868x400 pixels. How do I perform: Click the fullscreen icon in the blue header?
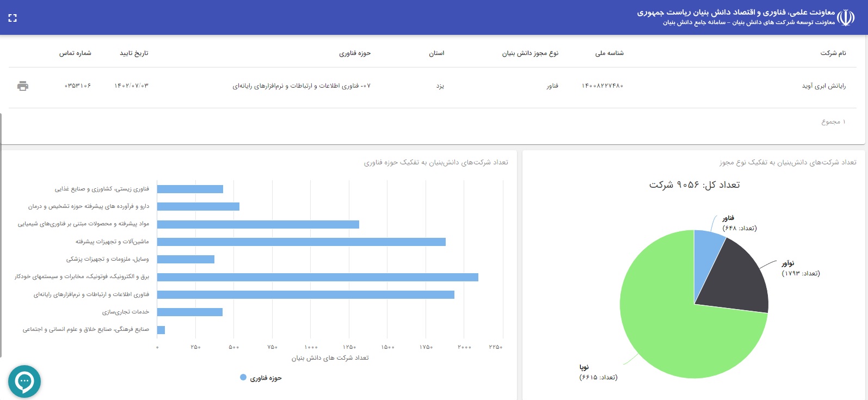coord(13,18)
